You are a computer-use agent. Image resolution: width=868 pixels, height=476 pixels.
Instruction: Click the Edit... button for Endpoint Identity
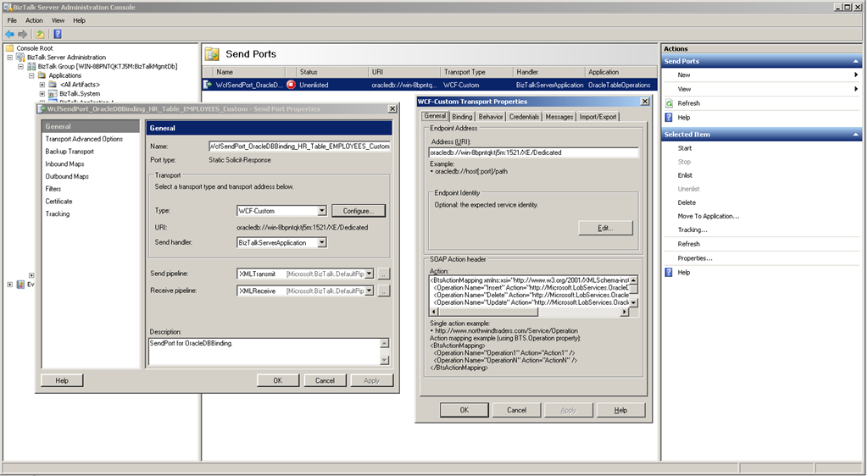(x=605, y=228)
